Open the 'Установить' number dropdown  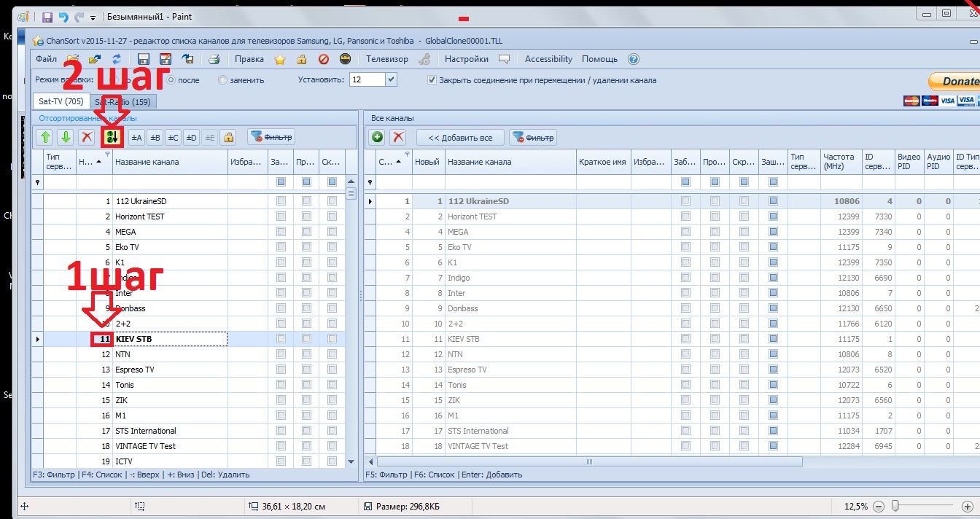click(x=391, y=79)
